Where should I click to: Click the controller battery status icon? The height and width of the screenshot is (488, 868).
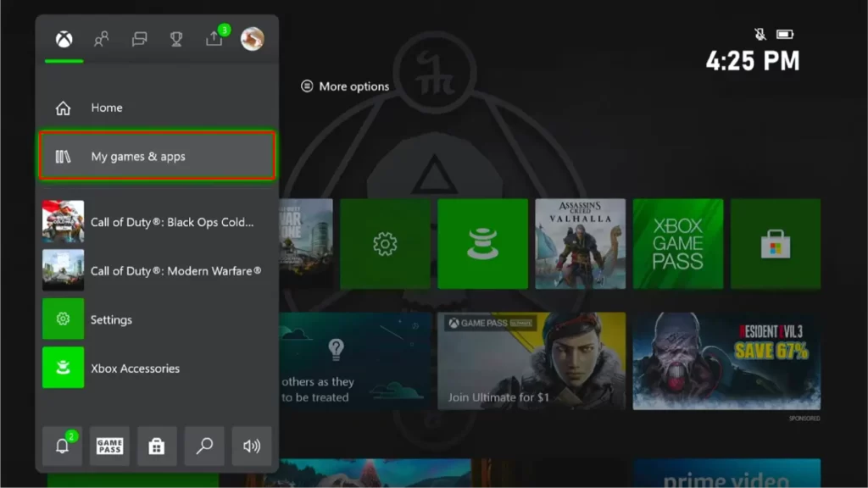pos(785,34)
